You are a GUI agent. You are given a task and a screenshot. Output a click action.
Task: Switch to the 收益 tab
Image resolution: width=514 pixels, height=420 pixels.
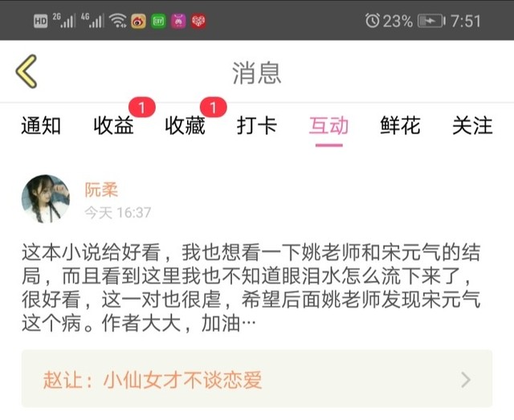pos(113,125)
